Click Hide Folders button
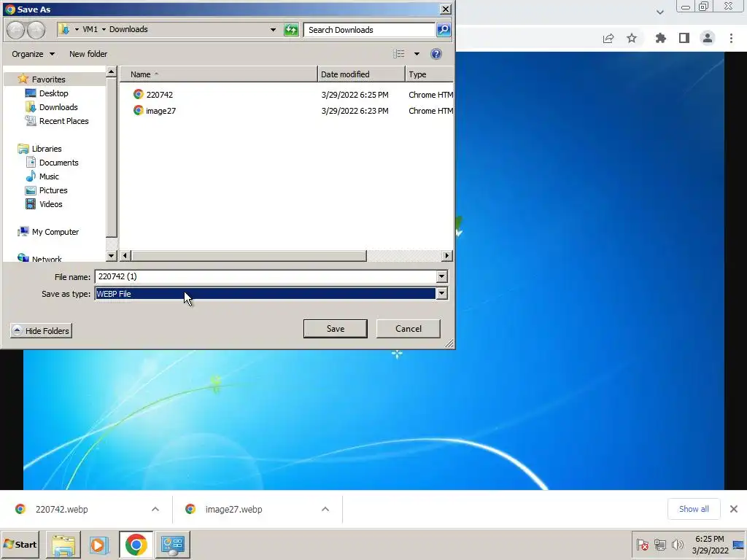 pyautogui.click(x=41, y=330)
